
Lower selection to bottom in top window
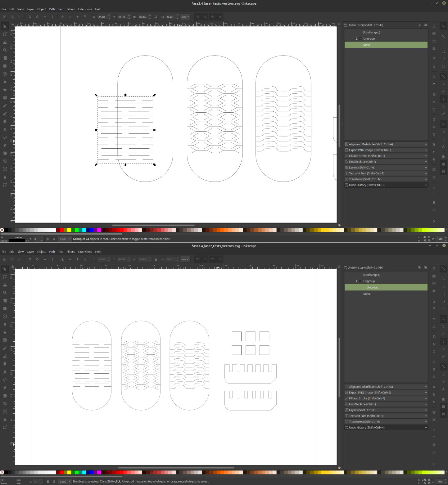coord(62,17)
